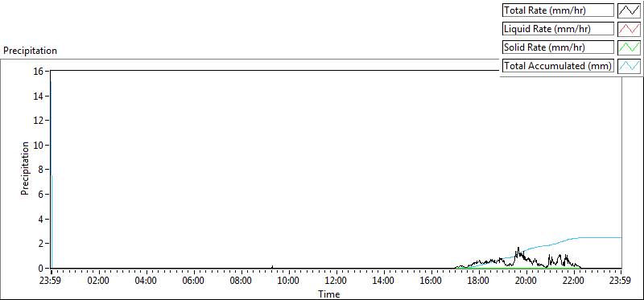The image size is (644, 300).
Task: Click the Total Rate plot style icon
Action: tap(630, 10)
